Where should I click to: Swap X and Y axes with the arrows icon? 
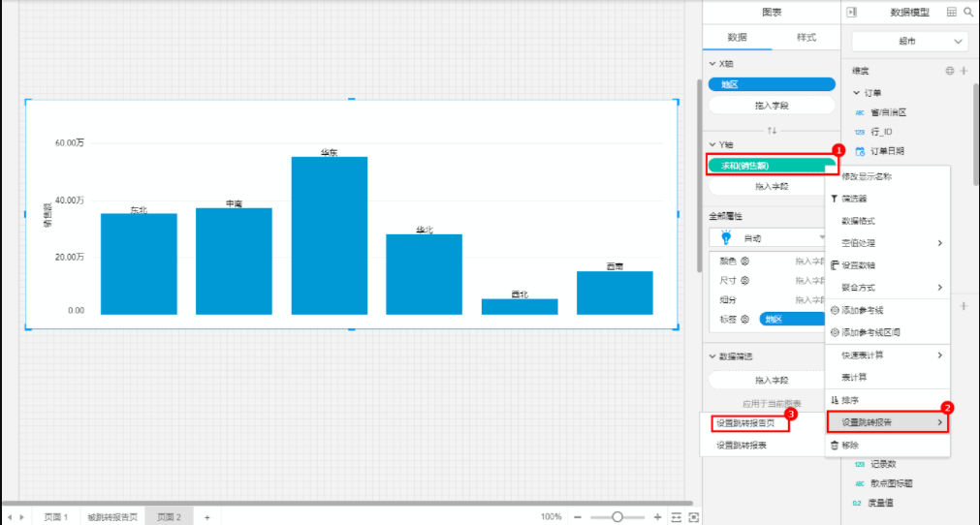coord(772,131)
